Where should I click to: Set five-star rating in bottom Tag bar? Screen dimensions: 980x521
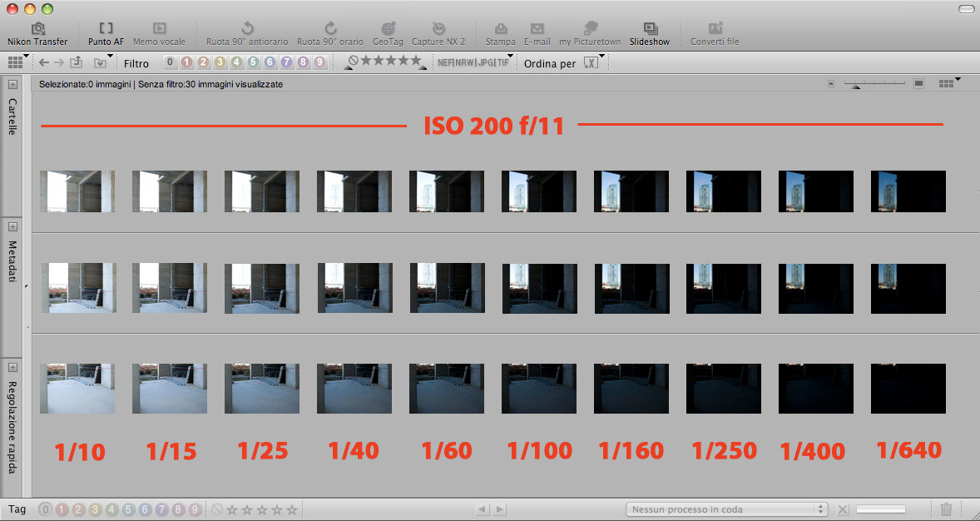click(292, 509)
